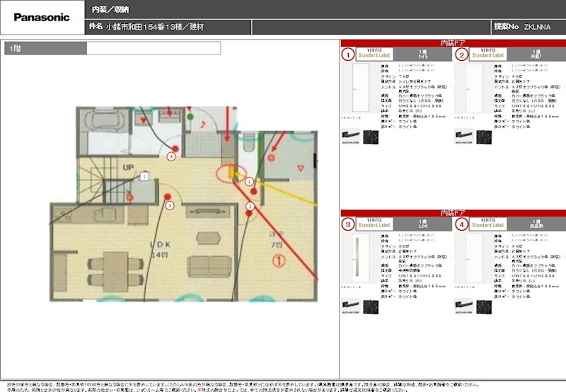
Task: Click the 1階 トイレ header of door 1
Action: 422,54
